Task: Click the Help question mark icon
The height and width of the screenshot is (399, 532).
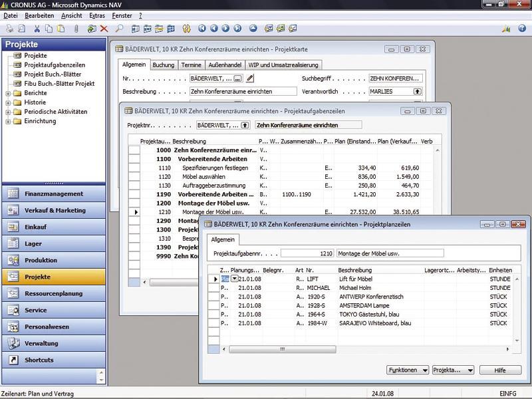Action: point(522,29)
